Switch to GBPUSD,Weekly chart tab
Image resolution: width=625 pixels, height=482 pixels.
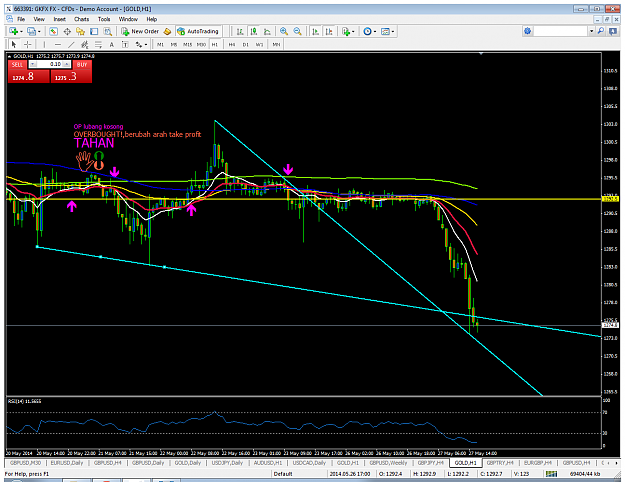pos(388,463)
